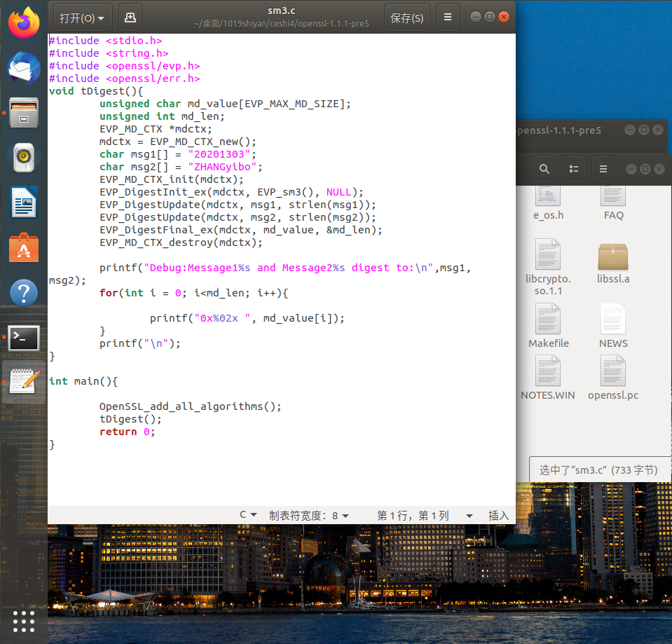The height and width of the screenshot is (644, 672).
Task: Expand the C language selector dropdown
Action: click(x=248, y=515)
